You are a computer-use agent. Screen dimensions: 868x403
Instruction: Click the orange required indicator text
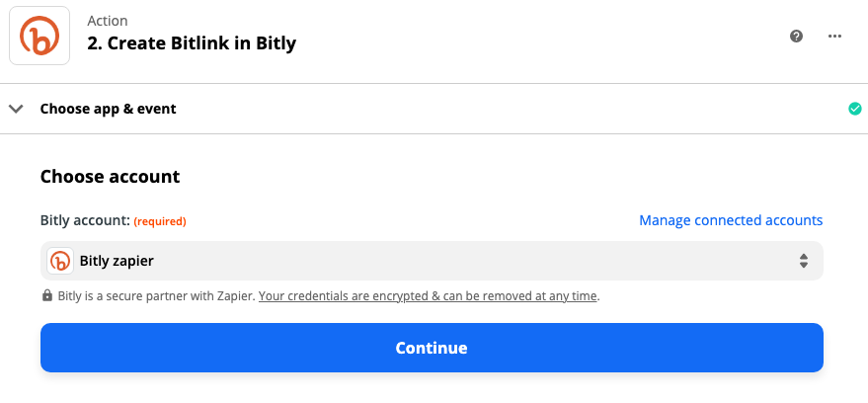[x=160, y=221]
